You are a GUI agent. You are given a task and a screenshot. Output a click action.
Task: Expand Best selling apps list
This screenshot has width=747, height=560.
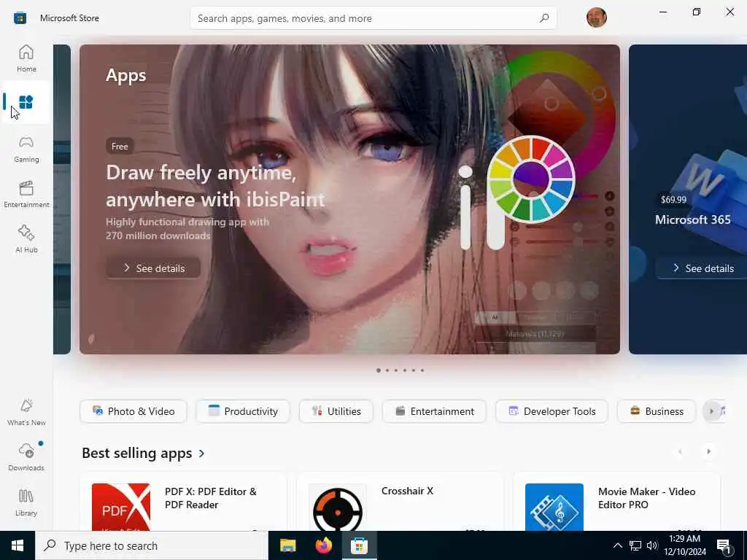tap(201, 454)
